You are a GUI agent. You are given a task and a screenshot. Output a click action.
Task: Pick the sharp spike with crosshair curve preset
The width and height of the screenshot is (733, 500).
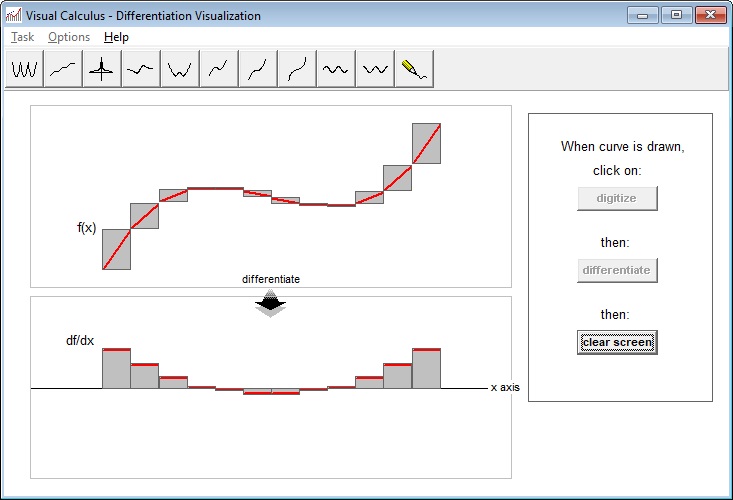[x=102, y=69]
